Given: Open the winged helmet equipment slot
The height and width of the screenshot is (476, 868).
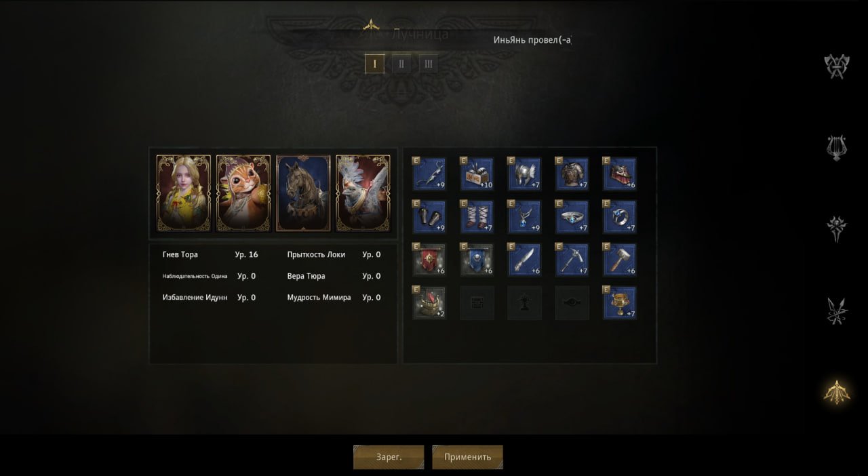Looking at the screenshot, I should coord(525,174).
